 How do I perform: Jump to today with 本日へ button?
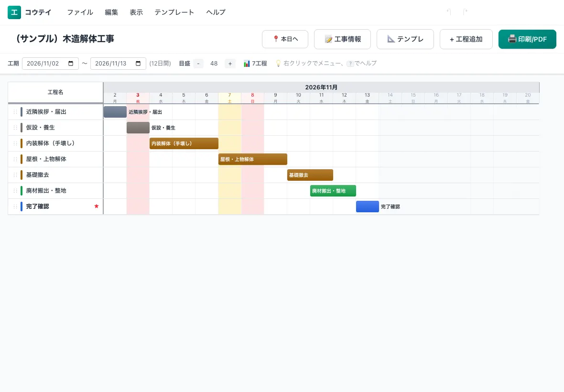[x=285, y=39]
